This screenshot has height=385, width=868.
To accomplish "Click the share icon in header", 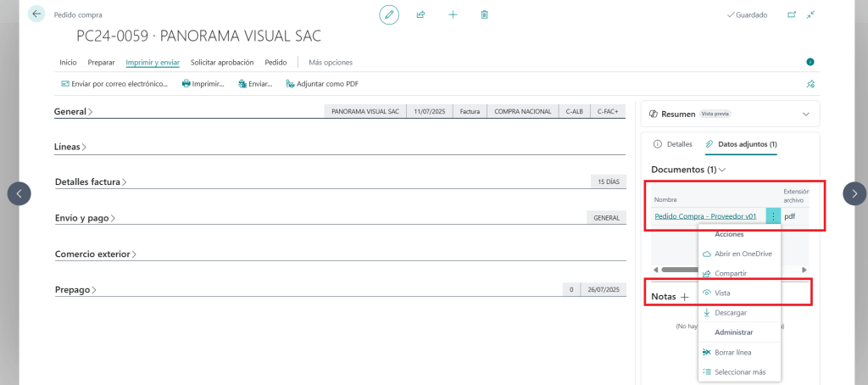I will [420, 14].
